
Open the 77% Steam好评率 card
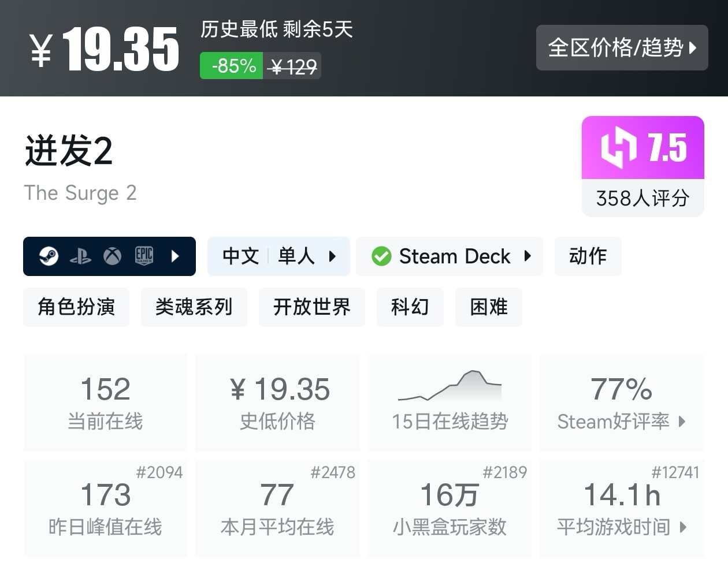pyautogui.click(x=622, y=402)
